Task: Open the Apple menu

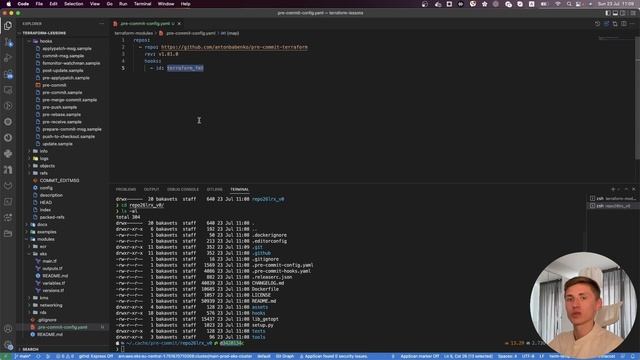Action: (x=9, y=4)
